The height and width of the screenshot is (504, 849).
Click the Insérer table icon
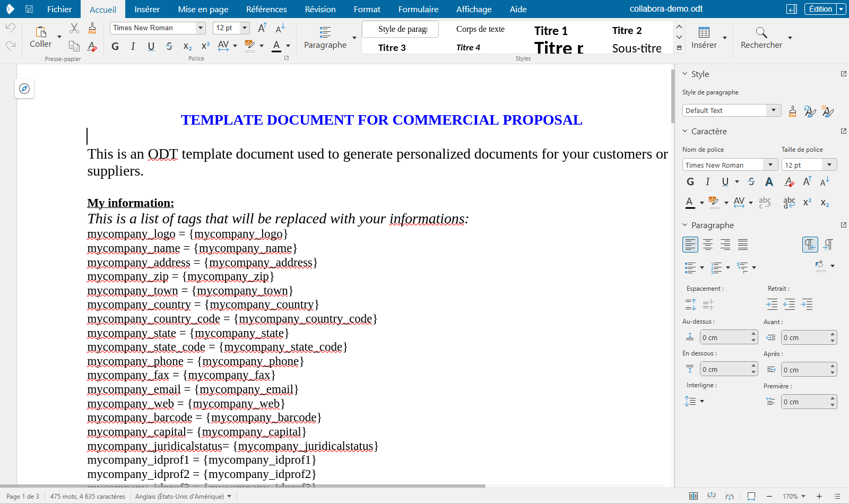[704, 38]
